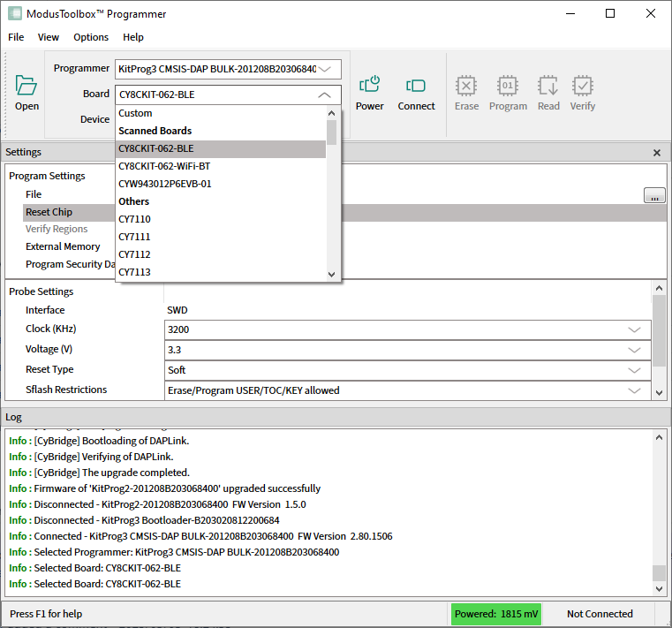Click the Open file folder icon
Screen dimensions: 672x628
point(26,86)
